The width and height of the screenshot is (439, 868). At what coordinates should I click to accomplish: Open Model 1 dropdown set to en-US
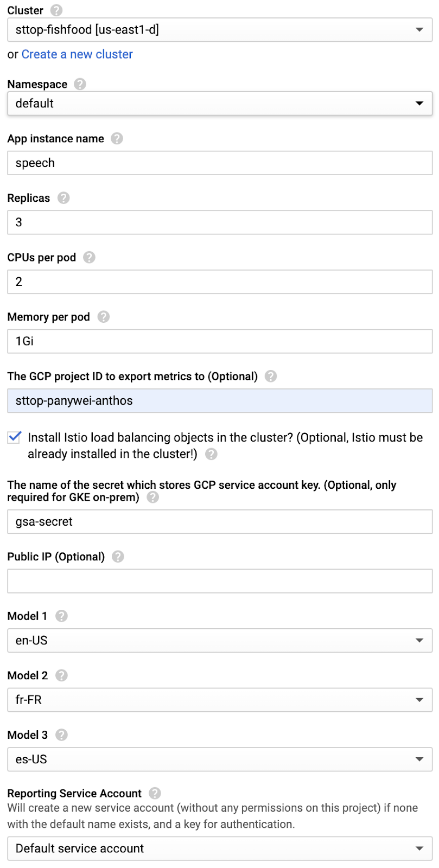point(219,640)
